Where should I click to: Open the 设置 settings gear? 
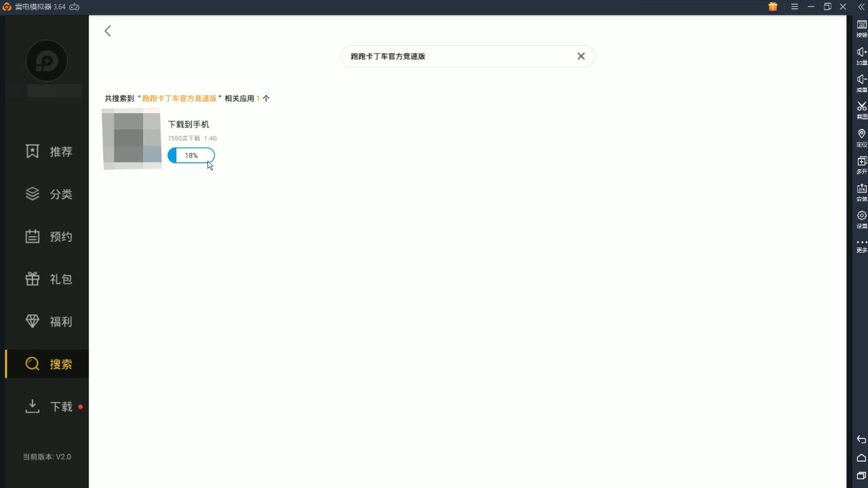pyautogui.click(x=861, y=219)
